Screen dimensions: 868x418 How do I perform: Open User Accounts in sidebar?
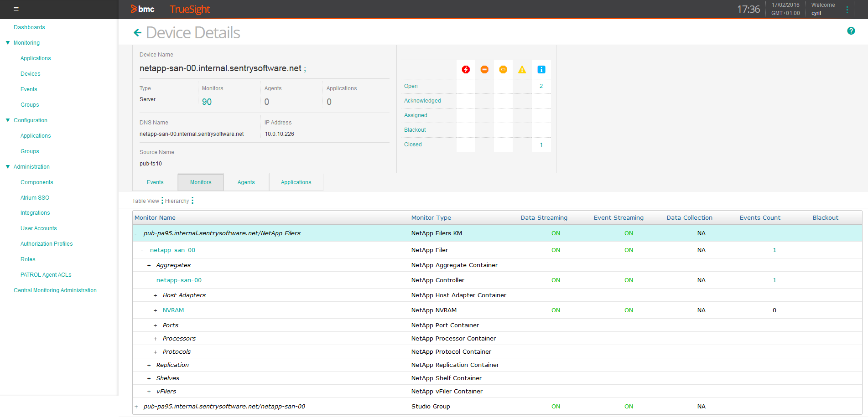pos(39,228)
